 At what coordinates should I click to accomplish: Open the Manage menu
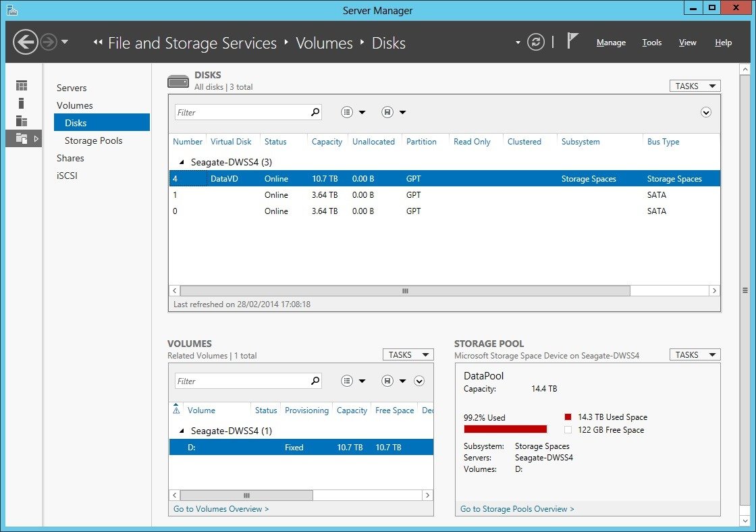(611, 43)
